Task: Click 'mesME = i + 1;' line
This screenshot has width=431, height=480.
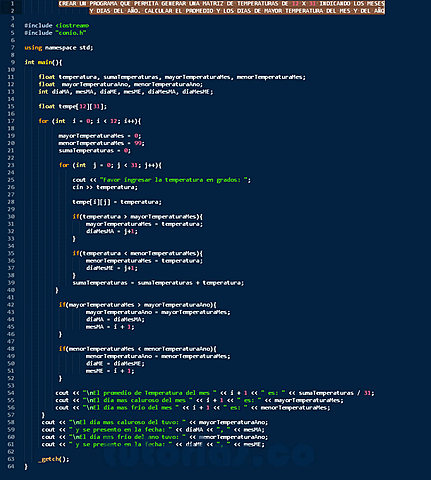Action: click(110, 371)
